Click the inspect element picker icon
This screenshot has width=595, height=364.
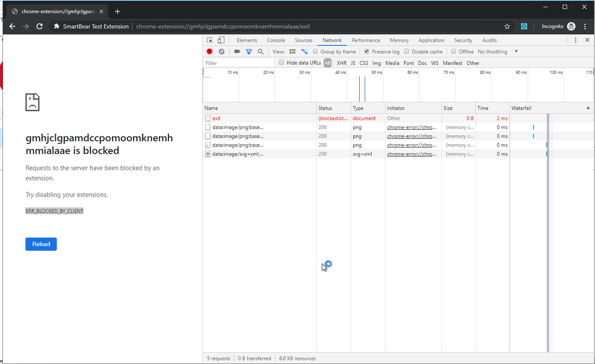click(x=210, y=41)
